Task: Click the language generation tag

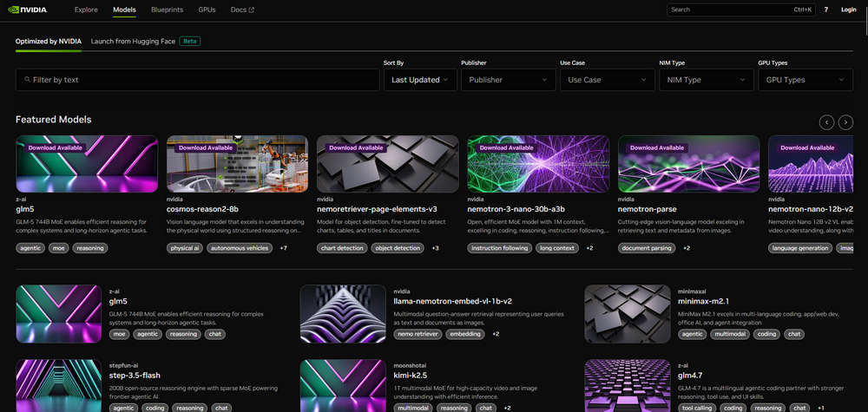Action: coord(800,248)
